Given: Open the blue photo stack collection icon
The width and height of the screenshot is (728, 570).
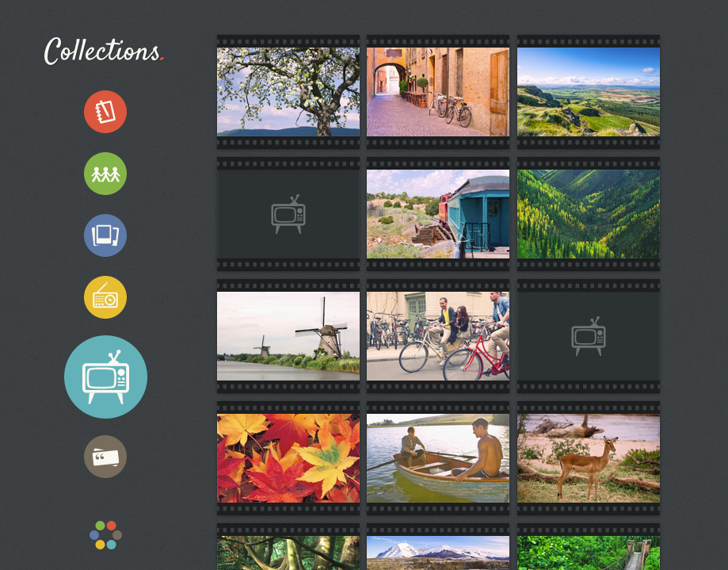Looking at the screenshot, I should pyautogui.click(x=105, y=235).
